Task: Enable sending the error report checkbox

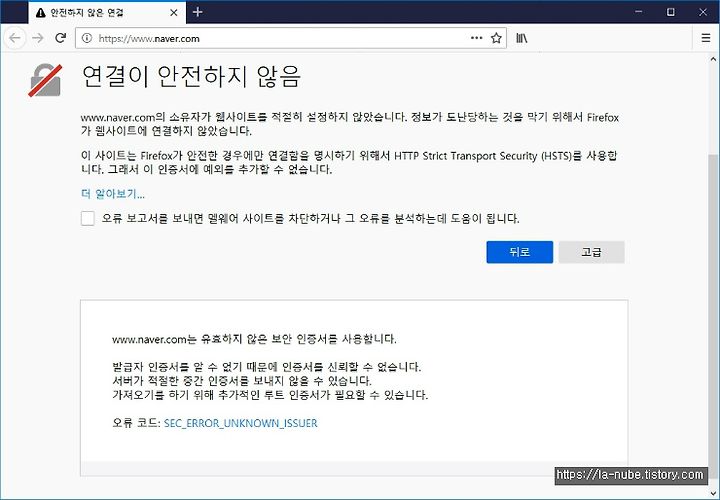Action: pos(88,218)
